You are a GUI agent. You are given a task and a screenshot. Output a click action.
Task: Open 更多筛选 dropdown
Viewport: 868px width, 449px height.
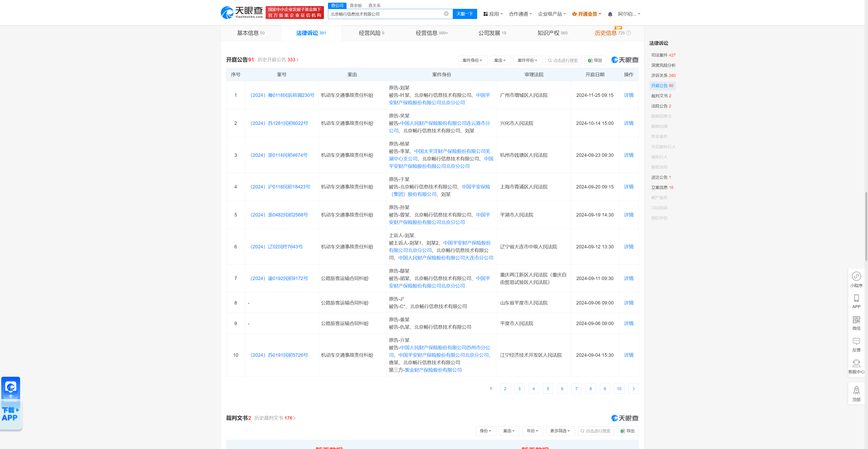[x=560, y=431]
